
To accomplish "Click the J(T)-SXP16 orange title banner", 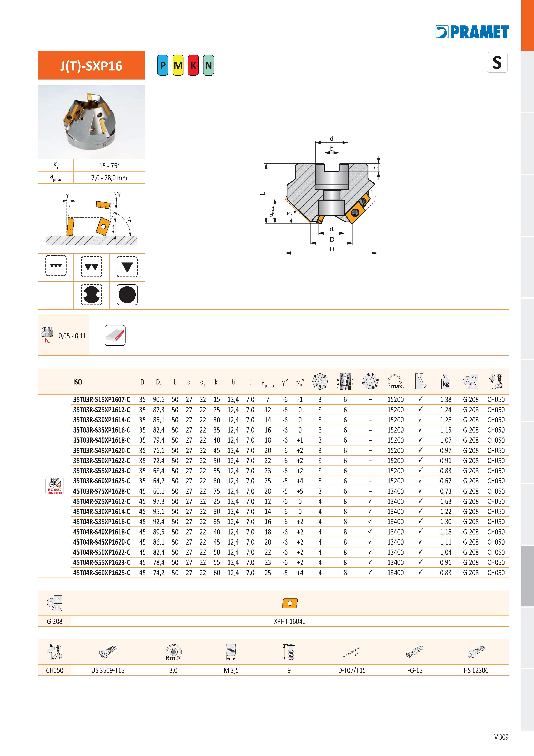I will [x=92, y=65].
